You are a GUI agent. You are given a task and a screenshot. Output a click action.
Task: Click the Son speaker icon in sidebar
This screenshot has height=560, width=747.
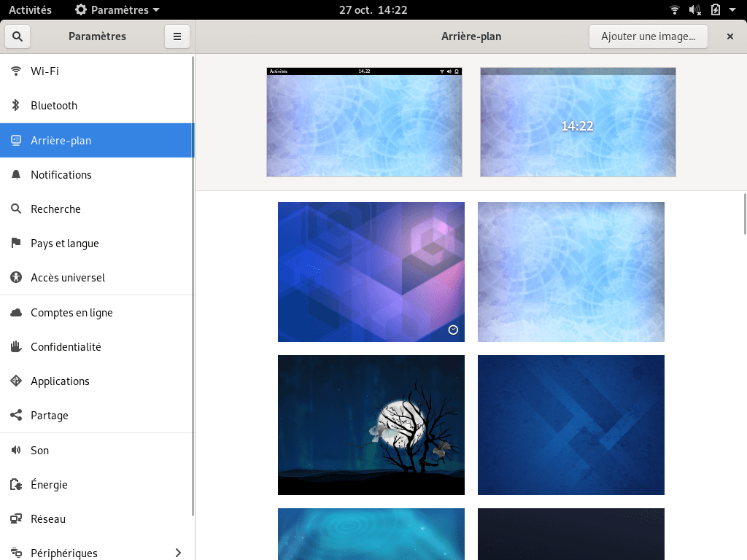click(16, 450)
